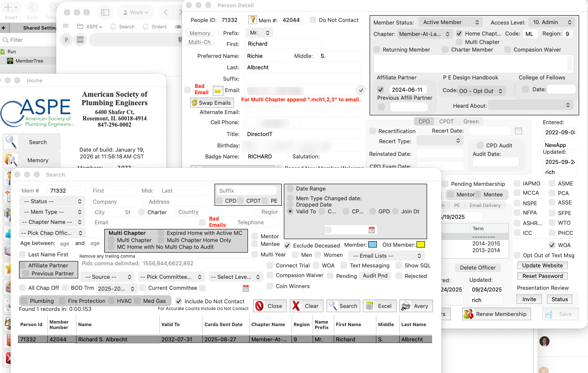
Task: Open the Member Status dropdown
Action: pyautogui.click(x=450, y=22)
